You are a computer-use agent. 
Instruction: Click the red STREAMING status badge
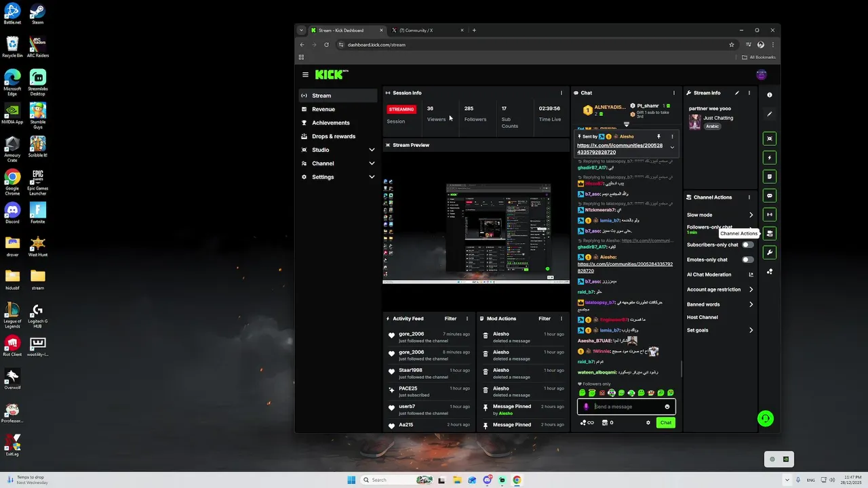click(x=401, y=109)
